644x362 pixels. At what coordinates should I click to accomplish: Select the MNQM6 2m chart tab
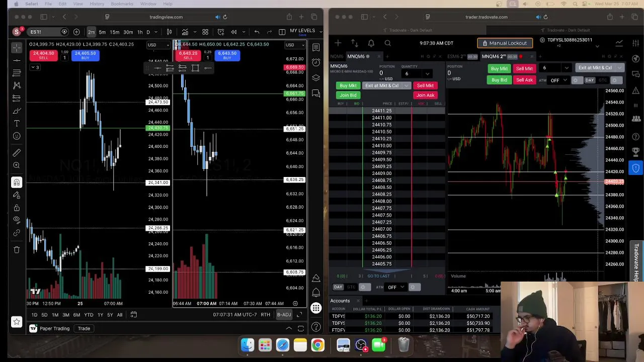point(501,56)
